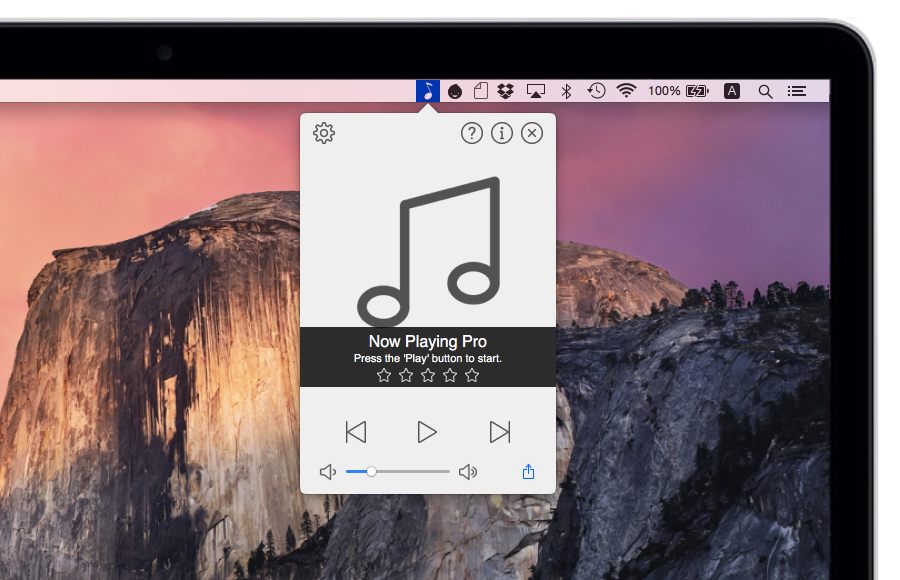Click the volume slider knob

(x=371, y=471)
